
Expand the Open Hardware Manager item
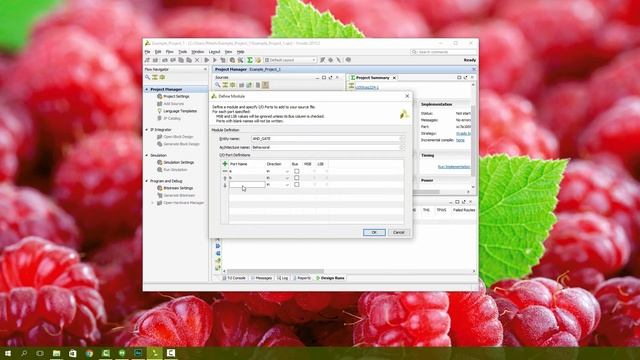coord(153,203)
